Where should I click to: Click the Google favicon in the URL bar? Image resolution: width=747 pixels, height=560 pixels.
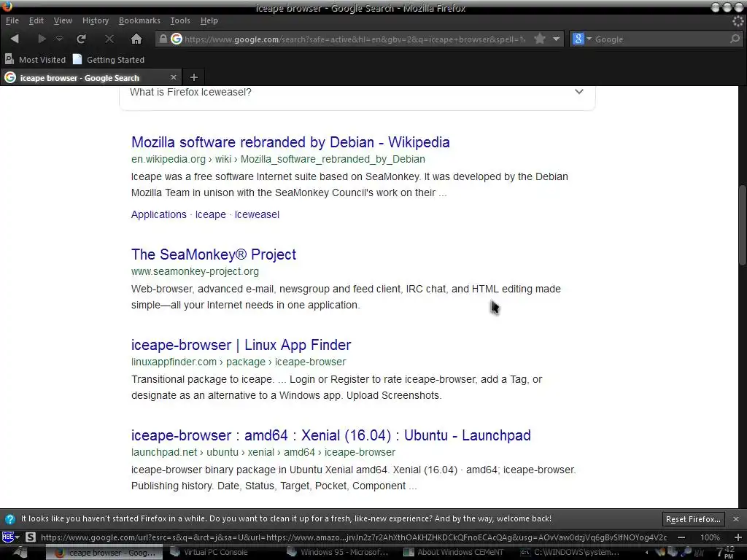[x=177, y=39]
